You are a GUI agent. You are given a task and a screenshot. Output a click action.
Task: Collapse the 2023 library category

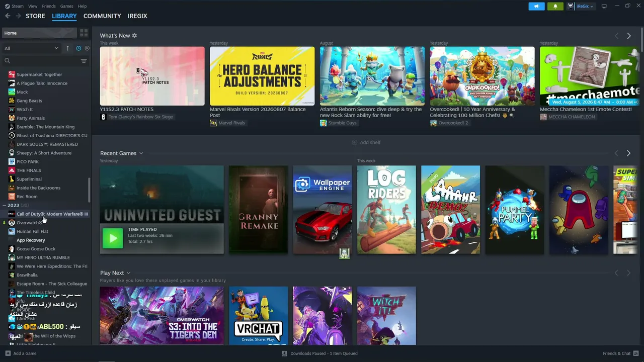point(5,205)
